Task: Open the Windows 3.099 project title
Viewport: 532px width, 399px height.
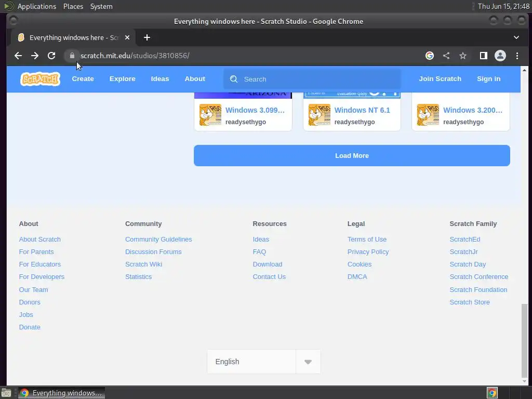Action: point(255,110)
